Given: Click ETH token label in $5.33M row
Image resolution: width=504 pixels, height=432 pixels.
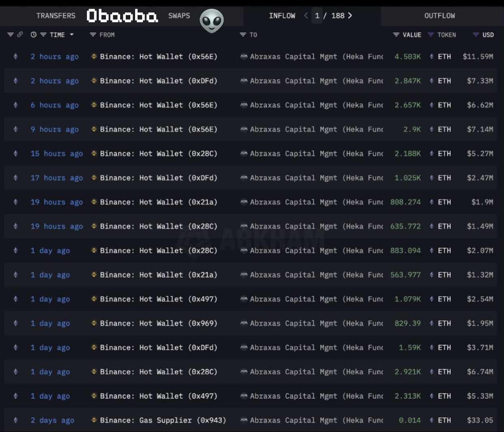Looking at the screenshot, I should tap(444, 396).
